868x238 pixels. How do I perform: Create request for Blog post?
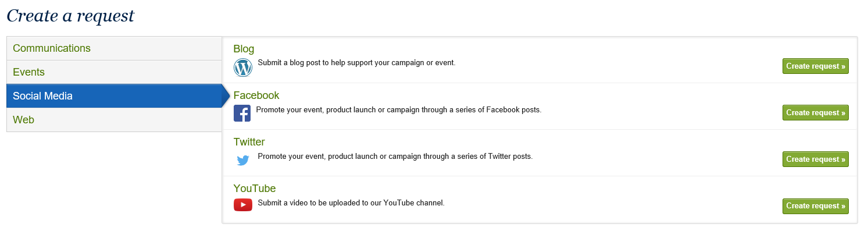(x=815, y=66)
